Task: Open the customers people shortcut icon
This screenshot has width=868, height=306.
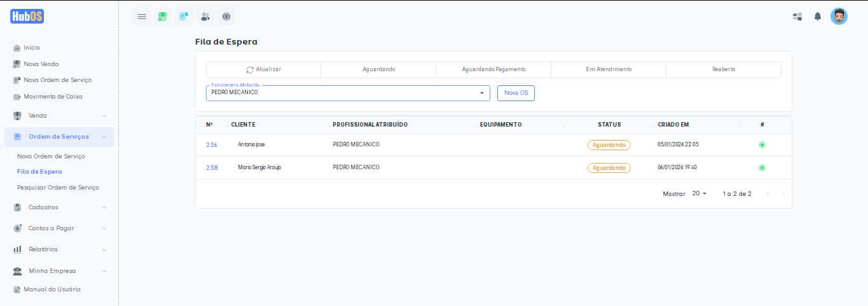Action: [x=205, y=17]
